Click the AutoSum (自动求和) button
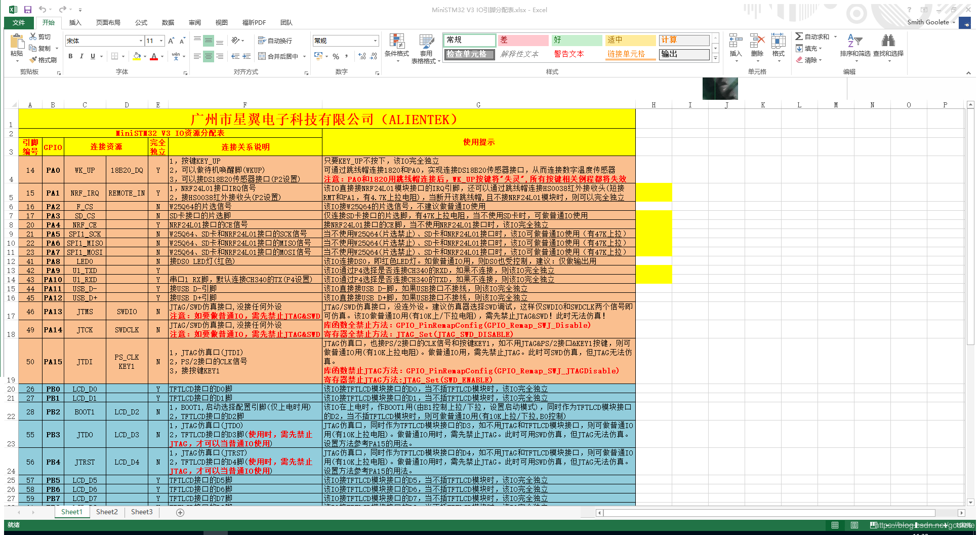The image size is (980, 535). 812,36
